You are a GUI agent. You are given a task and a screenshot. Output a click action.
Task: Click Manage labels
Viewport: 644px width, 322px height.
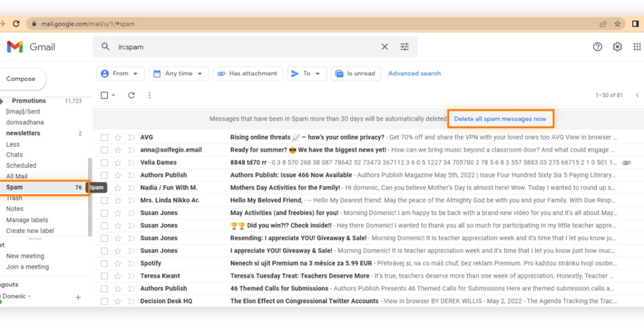pos(27,220)
